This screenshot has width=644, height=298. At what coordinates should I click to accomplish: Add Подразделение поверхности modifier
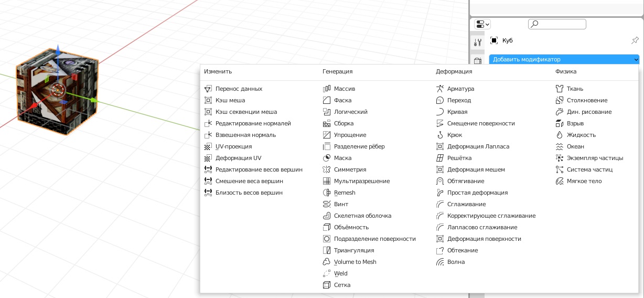pyautogui.click(x=369, y=239)
